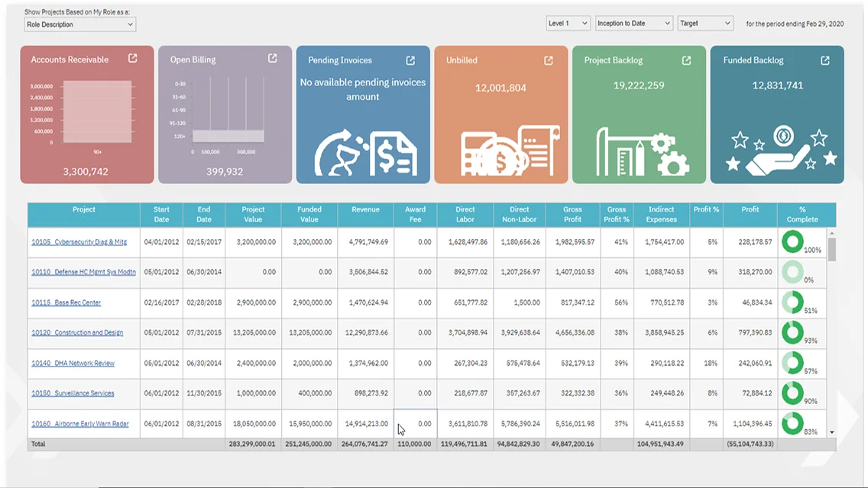Open Open Billing pop-out icon
Image resolution: width=868 pixels, height=488 pixels.
(272, 58)
